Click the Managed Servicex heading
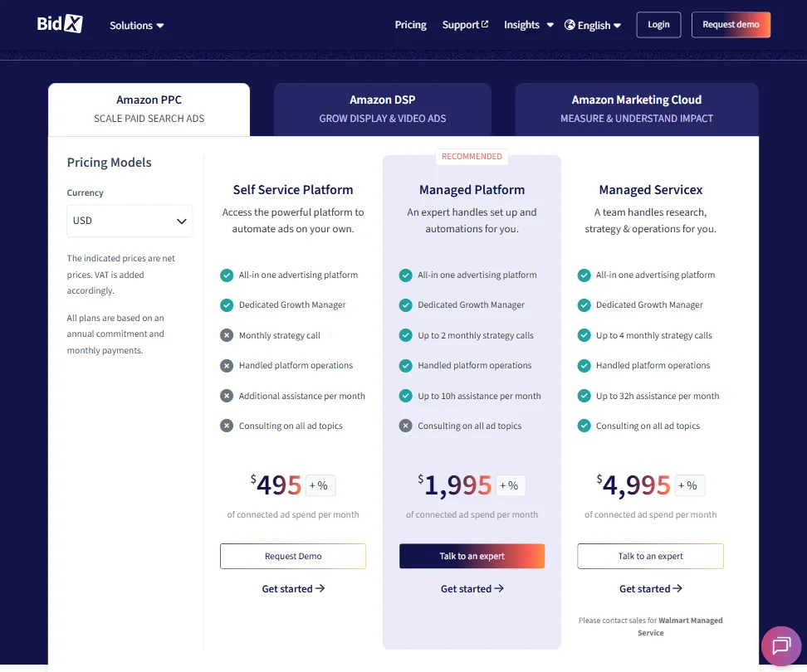The image size is (807, 672). [651, 190]
